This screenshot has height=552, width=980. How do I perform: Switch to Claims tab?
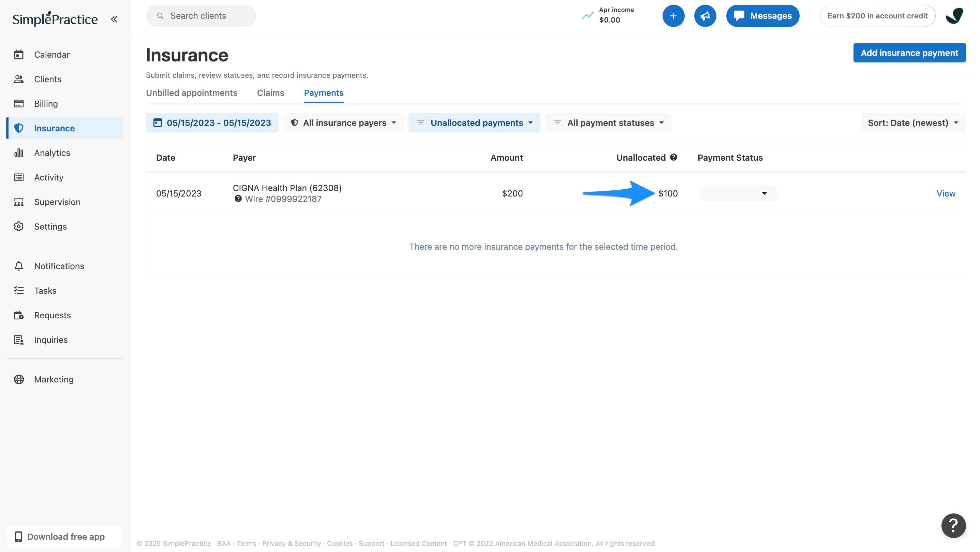pos(270,93)
